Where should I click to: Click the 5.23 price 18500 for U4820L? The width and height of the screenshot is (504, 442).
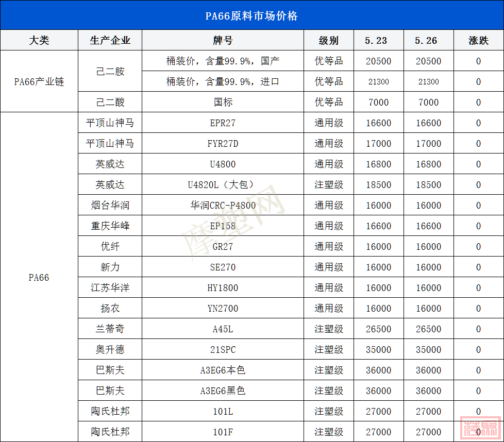tap(379, 184)
